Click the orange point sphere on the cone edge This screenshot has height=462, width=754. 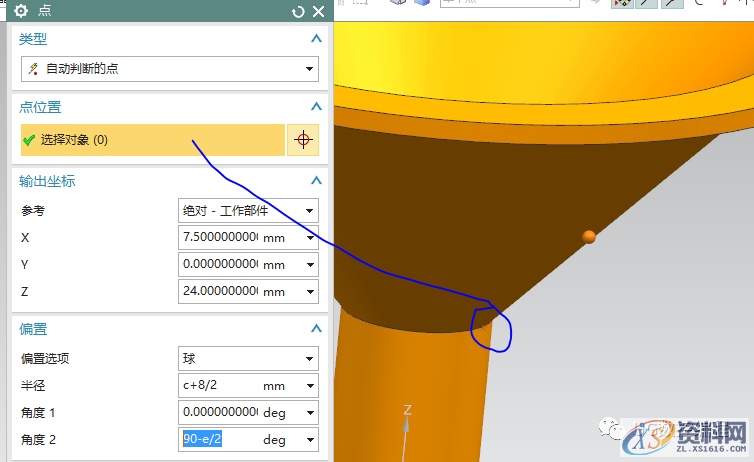(x=589, y=237)
